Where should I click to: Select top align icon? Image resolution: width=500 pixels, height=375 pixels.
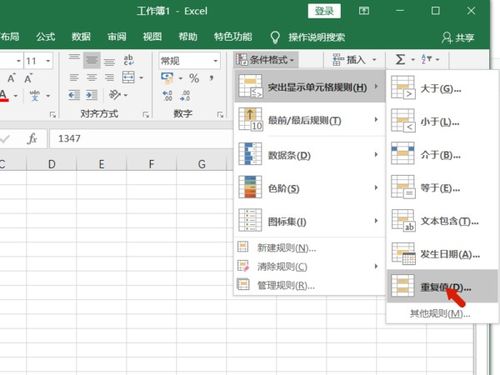pyautogui.click(x=74, y=60)
